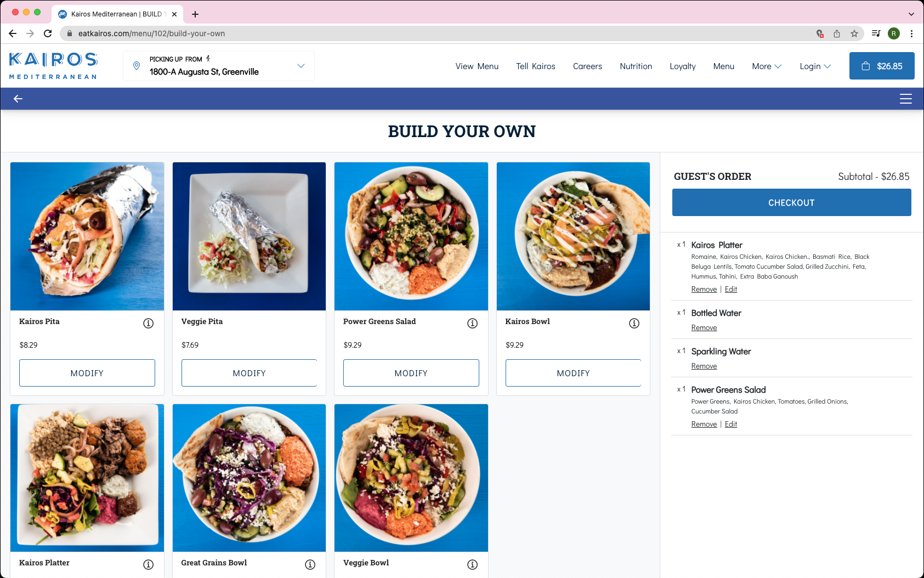Modify the Kairos Bowl
Screen dimensions: 924x578
pyautogui.click(x=573, y=373)
